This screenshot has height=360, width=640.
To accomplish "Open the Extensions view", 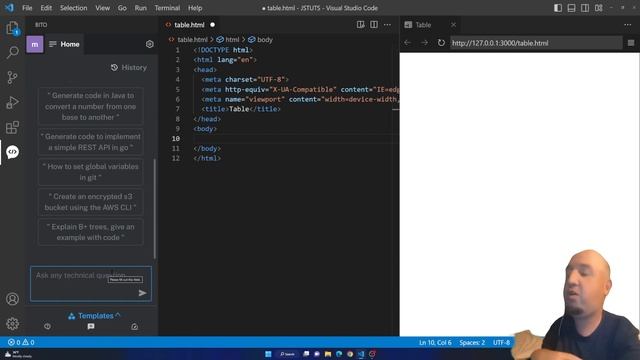I will click(x=12, y=127).
